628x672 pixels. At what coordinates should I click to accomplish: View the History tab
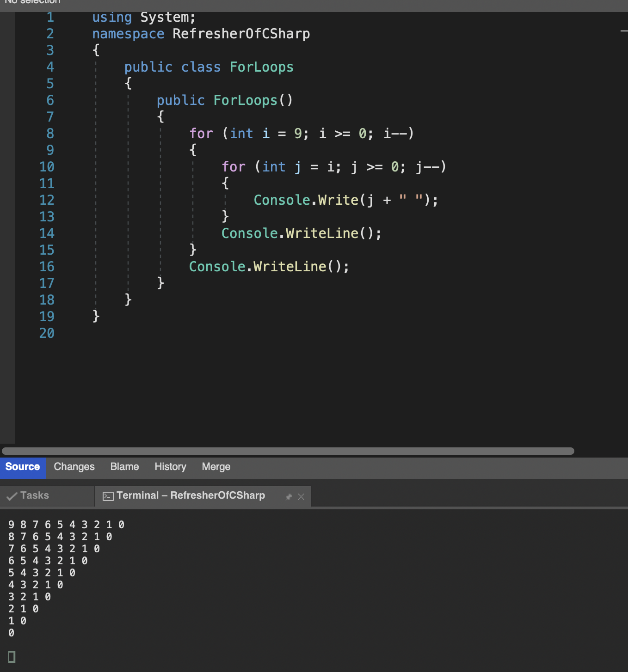[x=170, y=467]
